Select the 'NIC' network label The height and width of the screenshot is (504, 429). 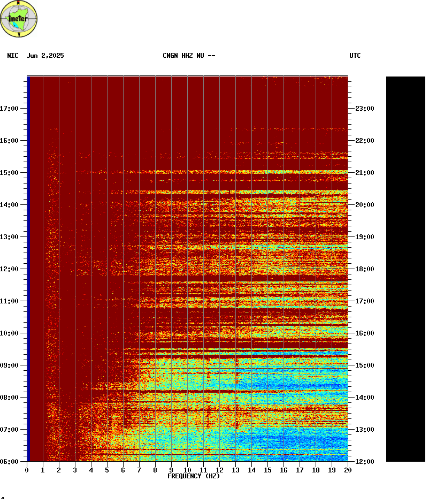tap(12, 56)
